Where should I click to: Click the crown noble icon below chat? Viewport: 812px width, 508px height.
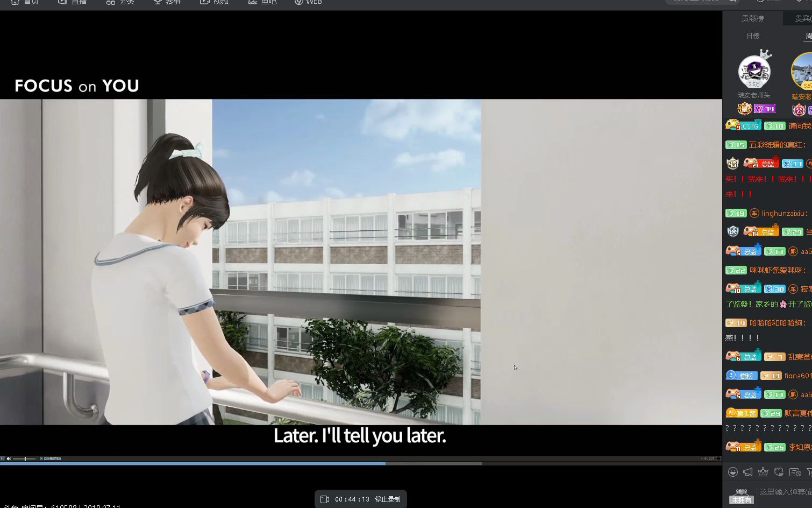pos(763,472)
